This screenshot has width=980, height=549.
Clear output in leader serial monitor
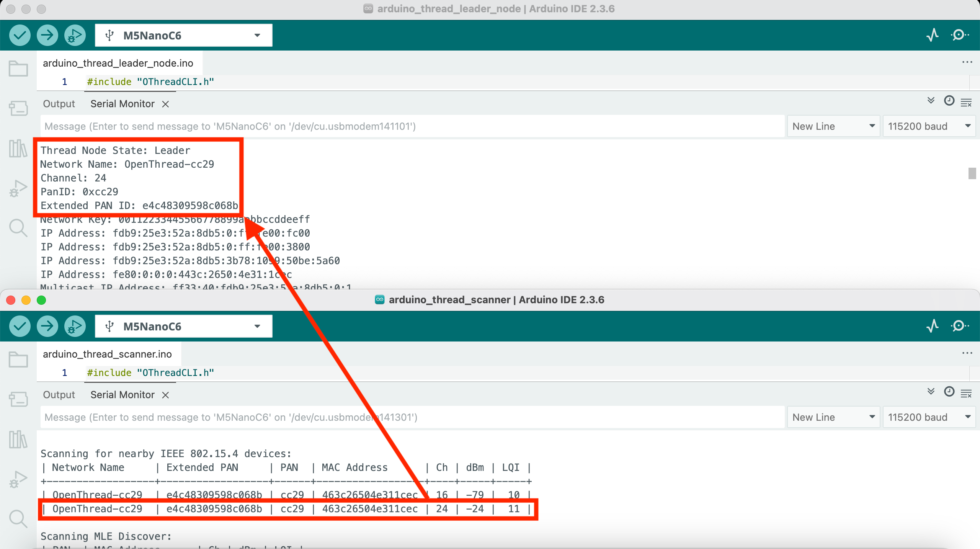click(x=966, y=102)
